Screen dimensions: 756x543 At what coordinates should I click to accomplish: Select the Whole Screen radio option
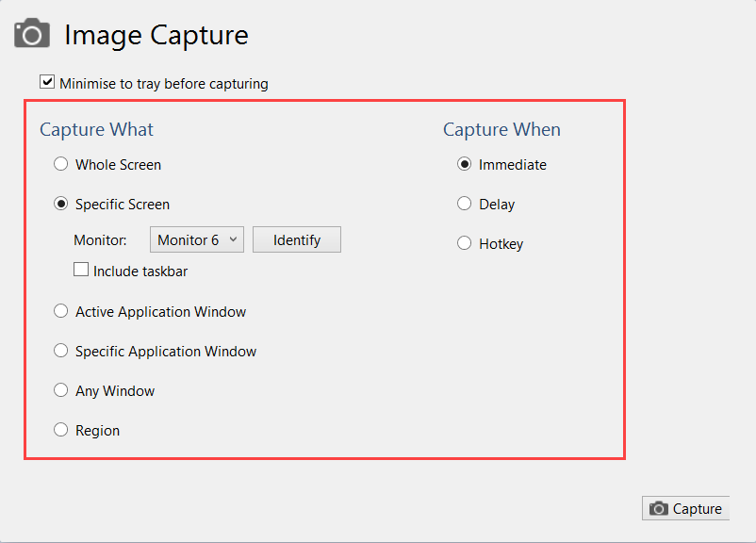[61, 164]
